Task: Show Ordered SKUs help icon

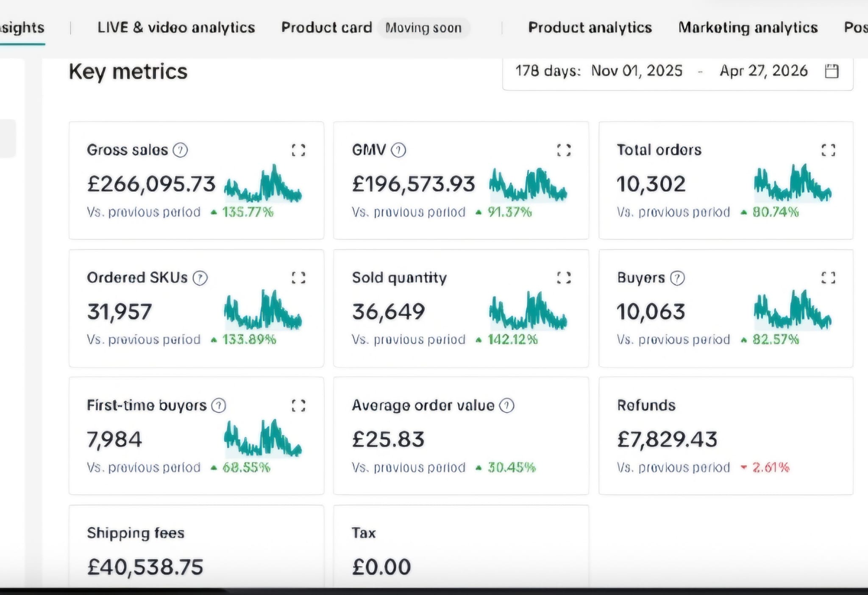Action: coord(200,278)
